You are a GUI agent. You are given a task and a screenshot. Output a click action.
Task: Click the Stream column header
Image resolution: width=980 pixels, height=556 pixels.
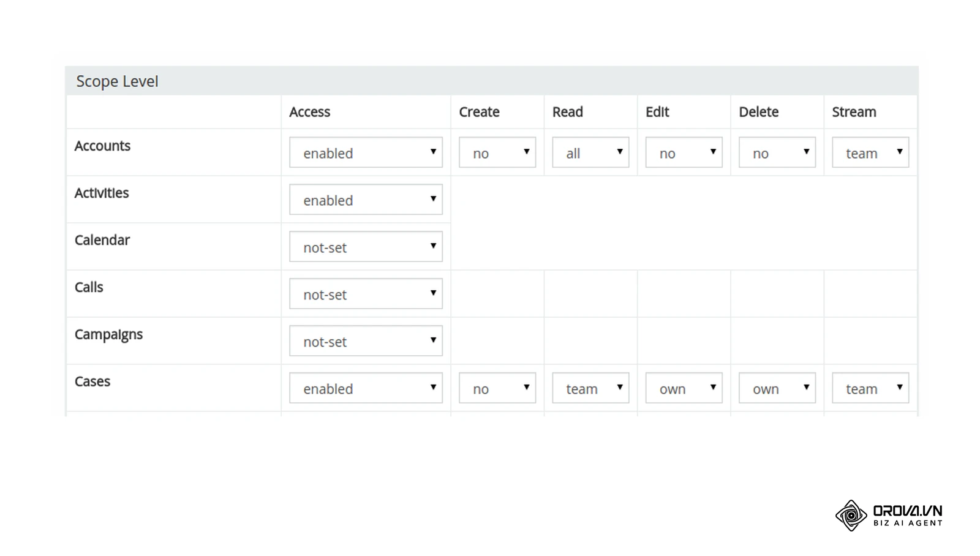pos(854,112)
